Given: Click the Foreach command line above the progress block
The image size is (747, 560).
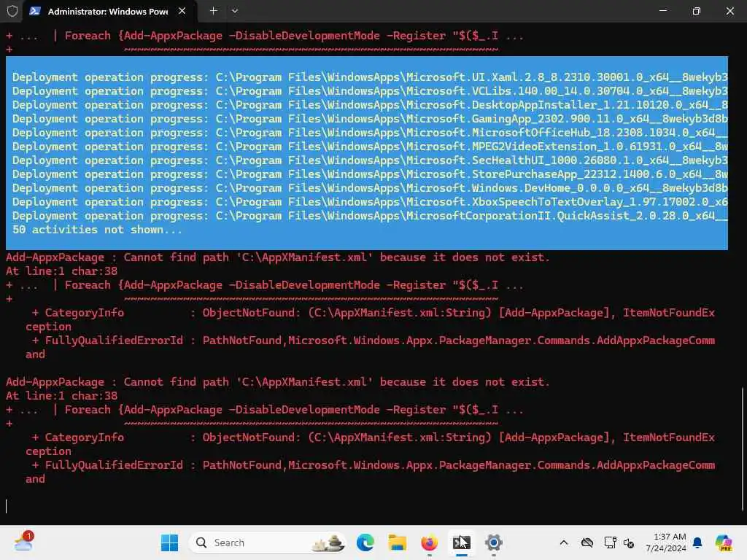Looking at the screenshot, I should pos(265,36).
